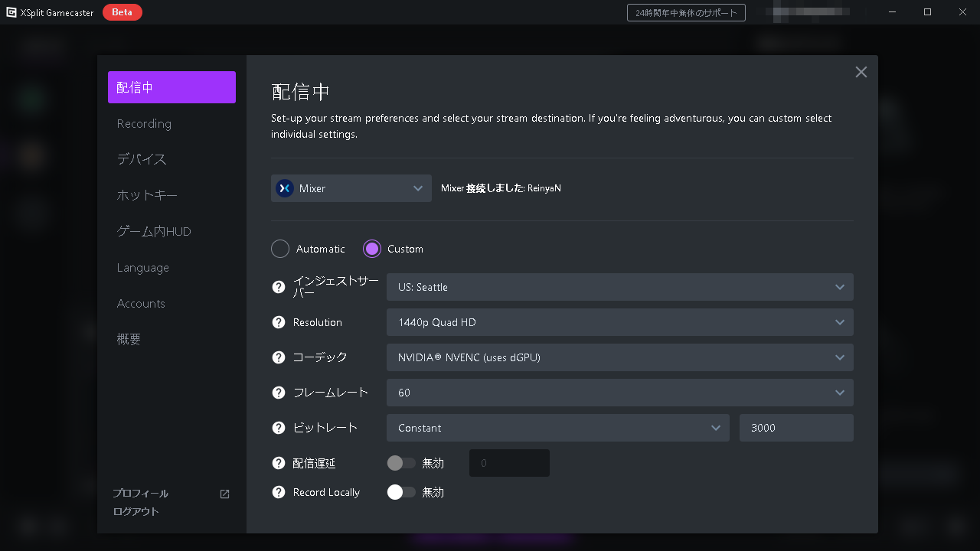This screenshot has height=551, width=980.
Task: Enable the Record Locally switch
Action: coord(401,492)
